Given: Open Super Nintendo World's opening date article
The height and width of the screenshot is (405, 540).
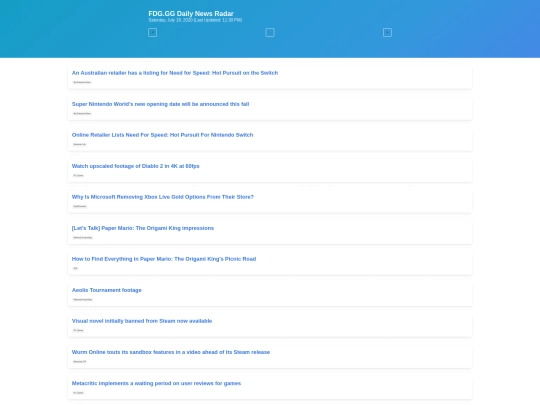Looking at the screenshot, I should pyautogui.click(x=160, y=104).
